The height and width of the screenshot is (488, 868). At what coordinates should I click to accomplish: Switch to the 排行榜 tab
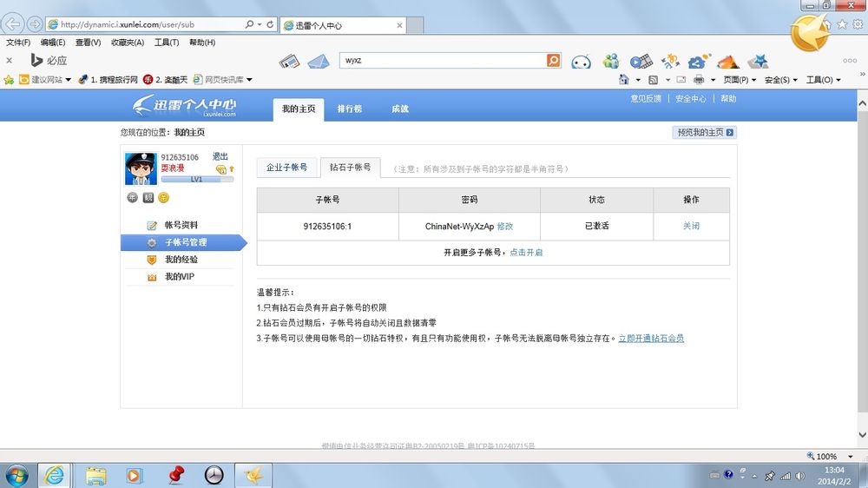350,109
